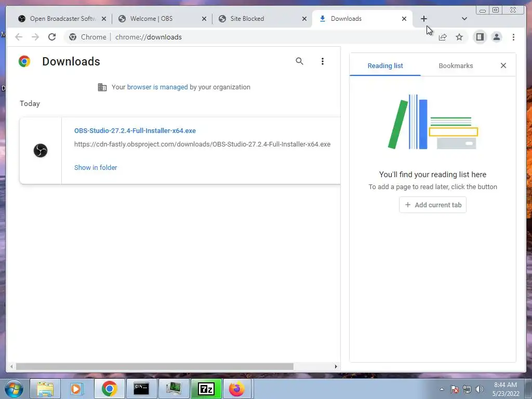Viewport: 532px width, 399px height.
Task: Click the OBS file icon in download card
Action: (41, 151)
